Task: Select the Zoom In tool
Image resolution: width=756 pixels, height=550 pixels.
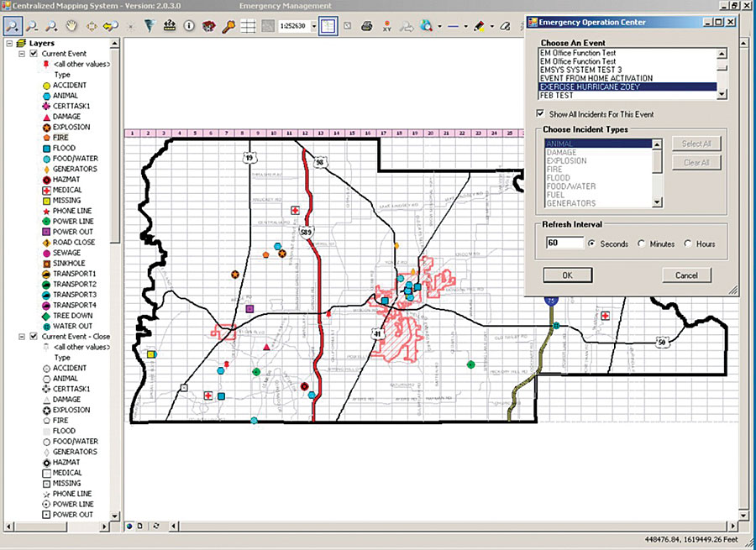Action: coord(13,25)
